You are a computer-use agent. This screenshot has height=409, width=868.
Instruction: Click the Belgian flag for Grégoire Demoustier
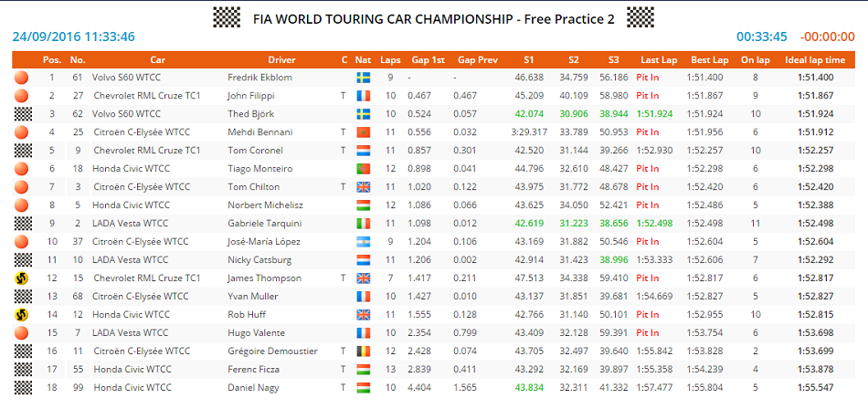tap(363, 351)
